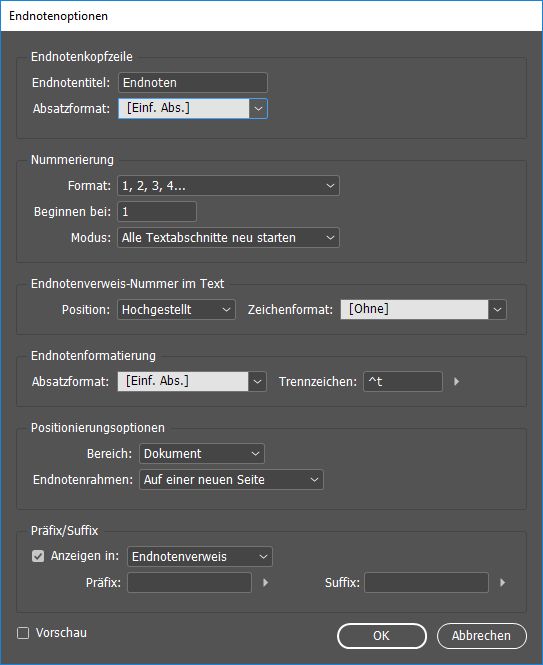
Task: Open the Anzeigen in Endnotenverweis dropdown
Action: (200, 556)
